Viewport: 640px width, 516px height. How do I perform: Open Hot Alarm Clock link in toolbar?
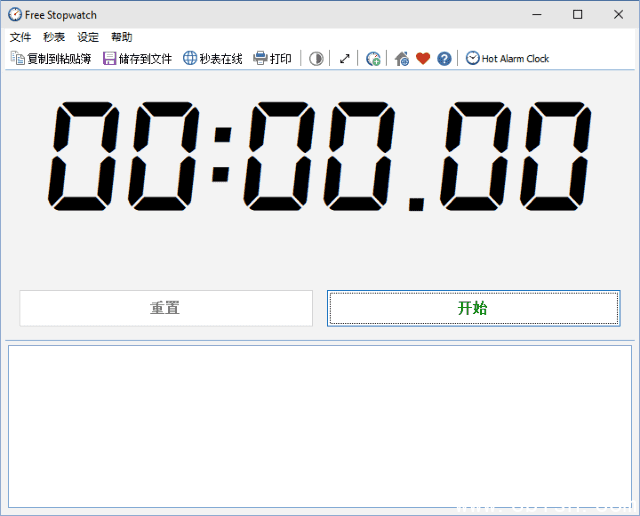[507, 59]
